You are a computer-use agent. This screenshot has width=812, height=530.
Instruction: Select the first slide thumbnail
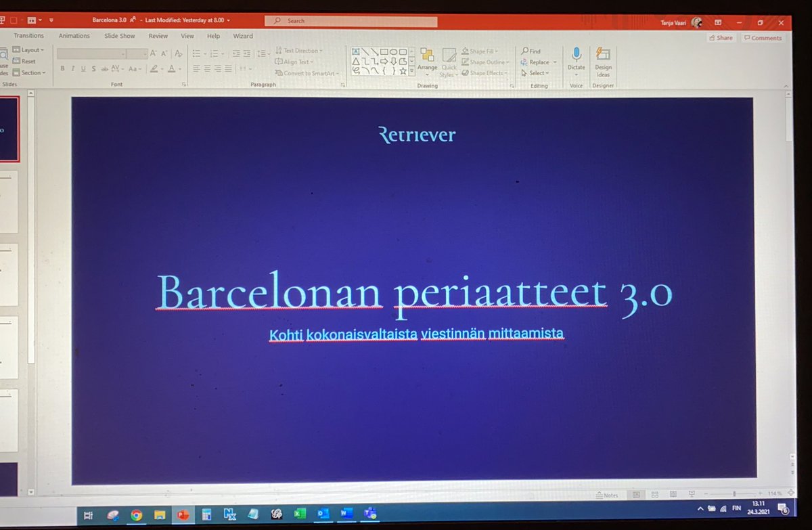click(9, 129)
